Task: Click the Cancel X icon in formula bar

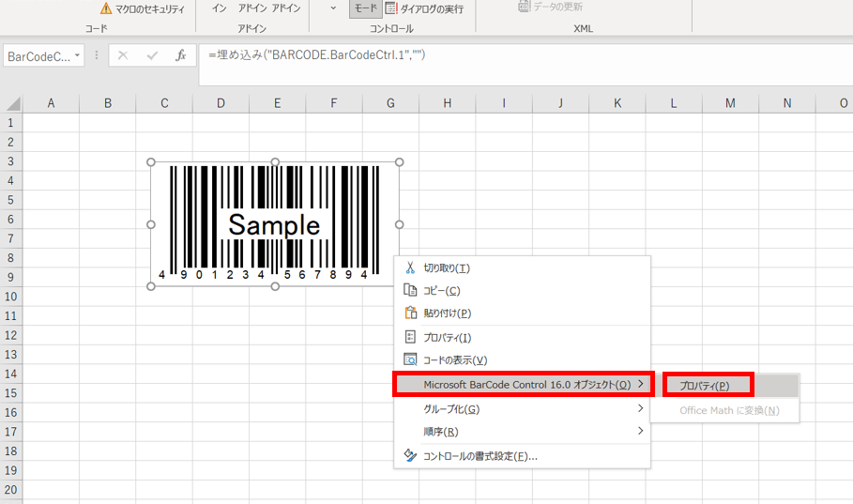Action: pyautogui.click(x=123, y=55)
